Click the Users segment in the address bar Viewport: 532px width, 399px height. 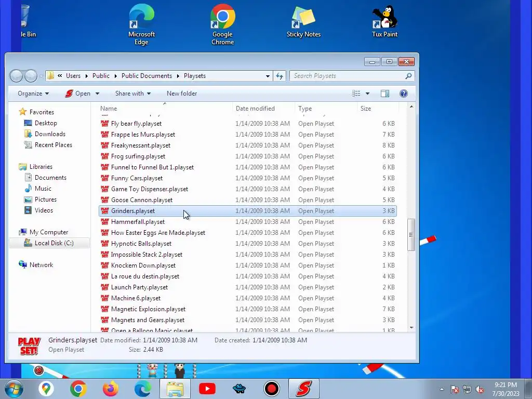click(73, 76)
